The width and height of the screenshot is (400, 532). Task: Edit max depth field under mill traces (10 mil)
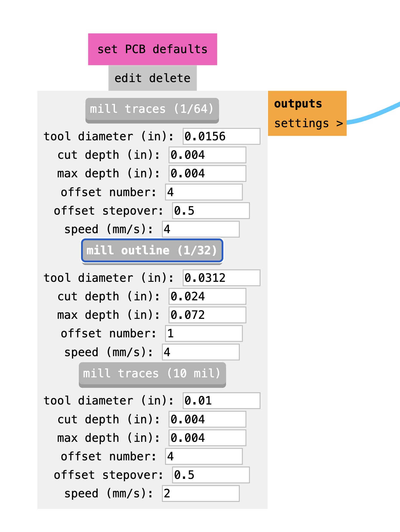tap(207, 438)
